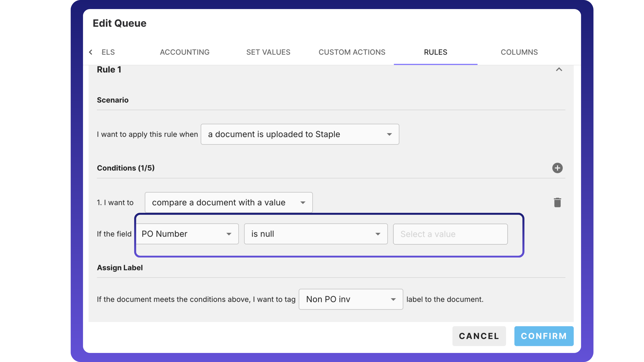The height and width of the screenshot is (362, 644).
Task: Open the PO Number field dropdown
Action: click(187, 234)
